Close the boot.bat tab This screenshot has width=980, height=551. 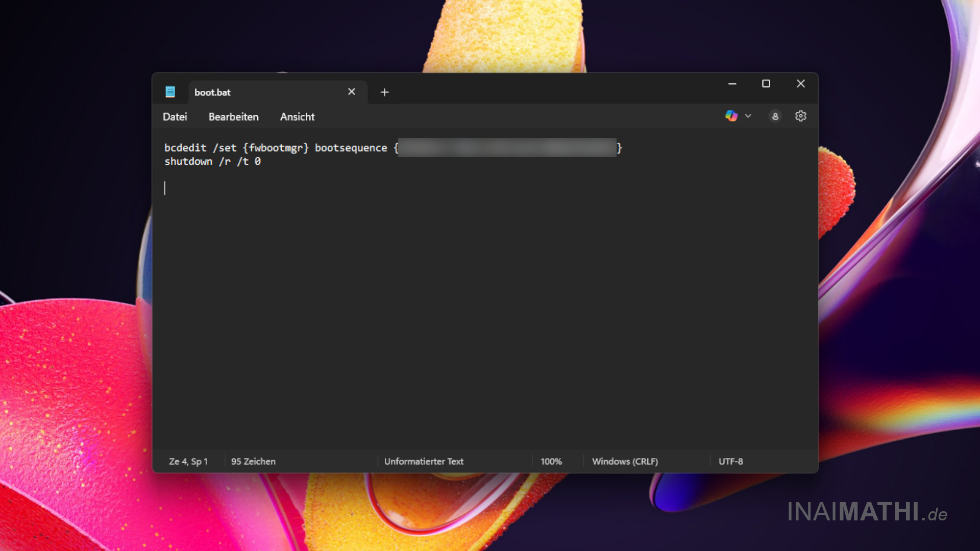point(352,92)
